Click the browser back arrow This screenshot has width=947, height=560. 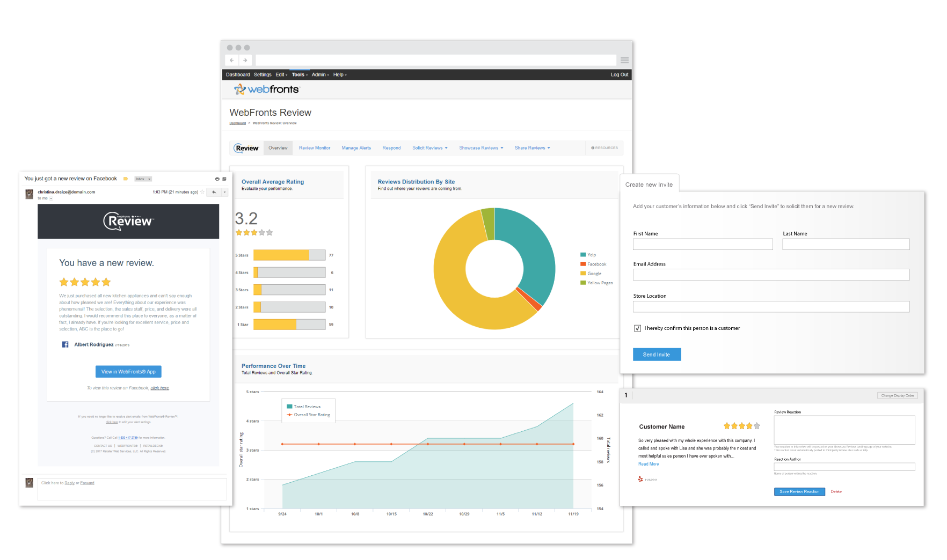[x=231, y=60]
